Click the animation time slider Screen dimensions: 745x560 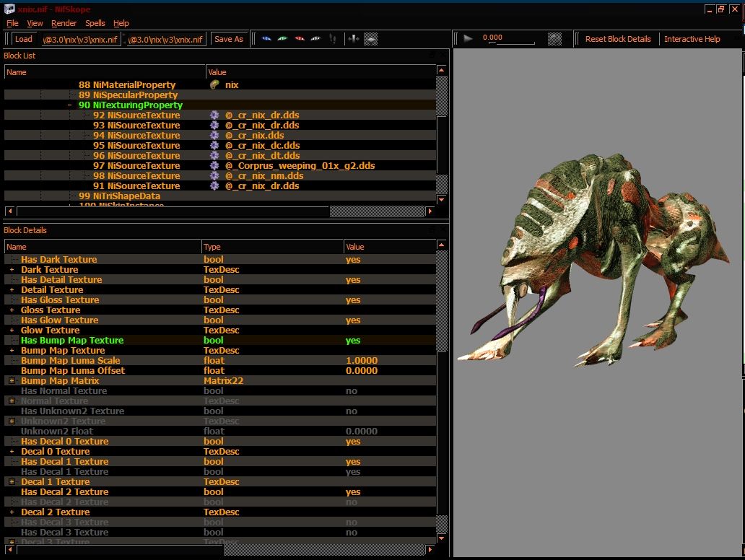tap(512, 43)
